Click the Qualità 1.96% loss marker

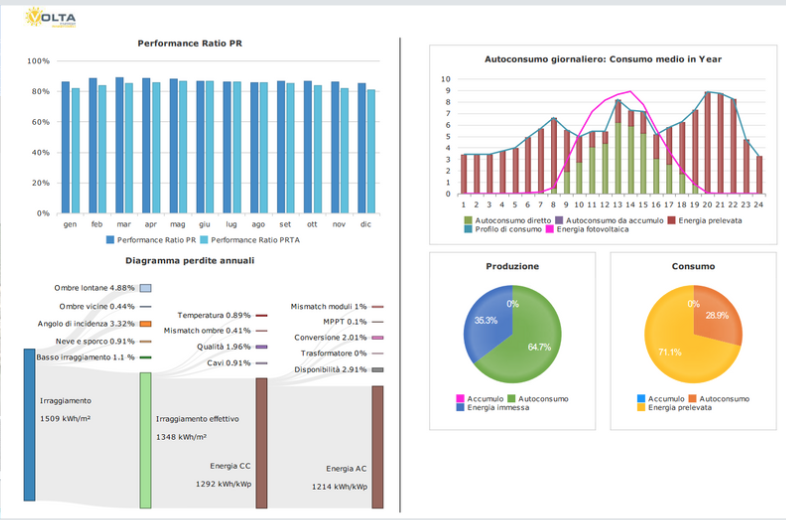[x=262, y=346]
